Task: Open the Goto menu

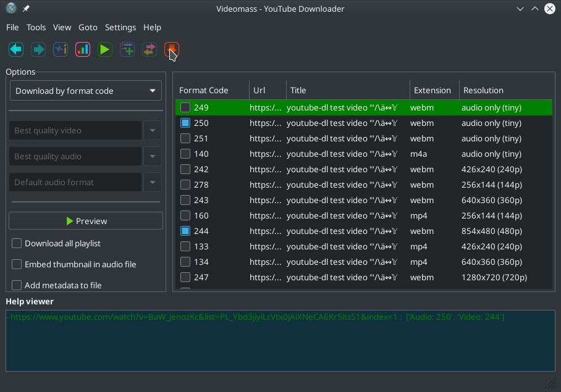Action: pos(88,28)
